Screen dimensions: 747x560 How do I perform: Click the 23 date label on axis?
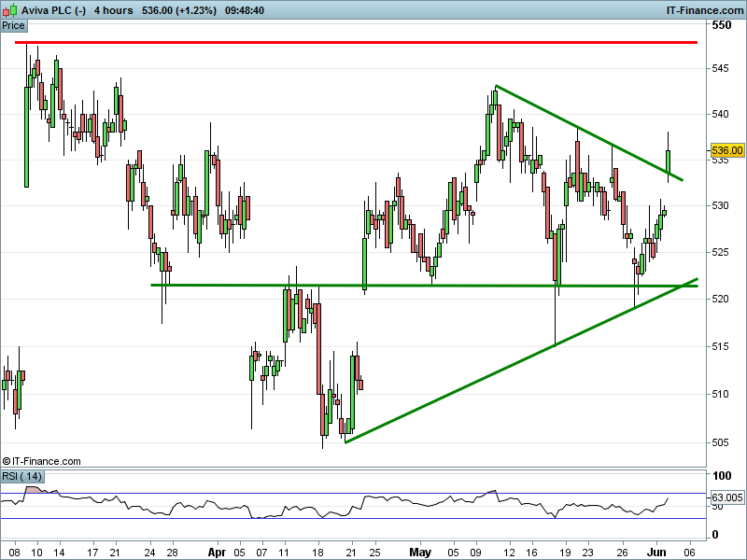pos(588,553)
